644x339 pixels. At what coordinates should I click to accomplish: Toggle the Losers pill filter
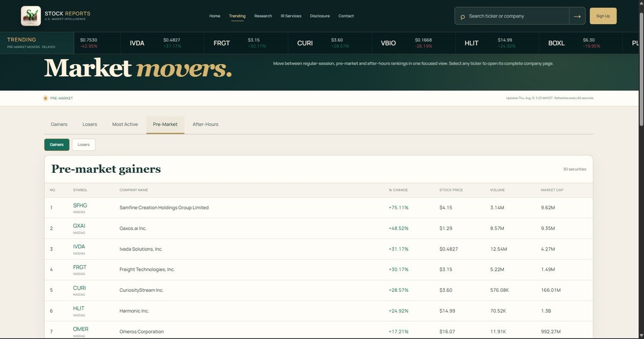click(84, 144)
